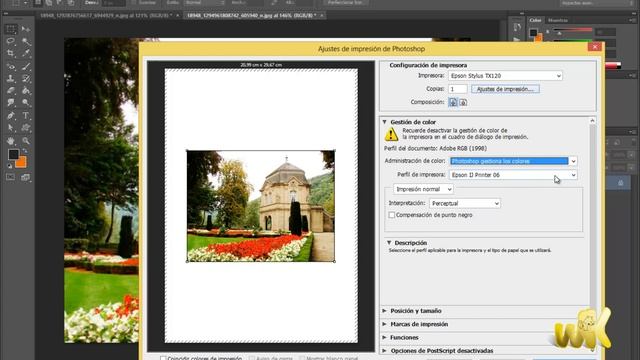The height and width of the screenshot is (360, 640).
Task: Enable Compensación de punto negro checkbox
Action: coord(391,215)
